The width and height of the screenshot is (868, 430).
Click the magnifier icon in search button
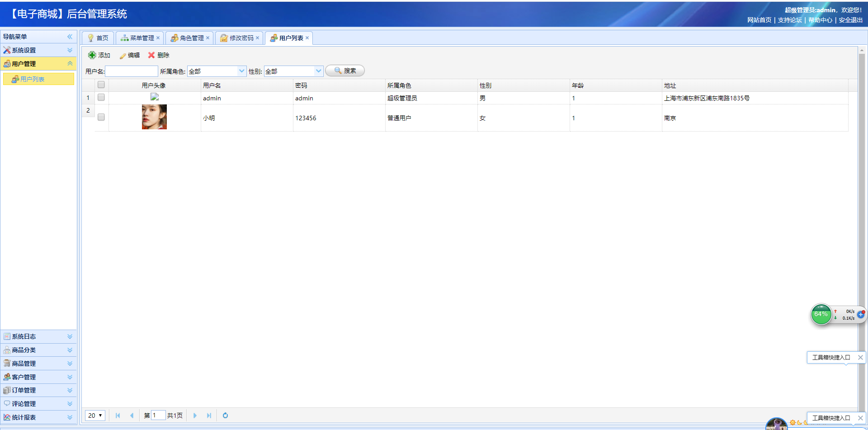click(x=338, y=71)
